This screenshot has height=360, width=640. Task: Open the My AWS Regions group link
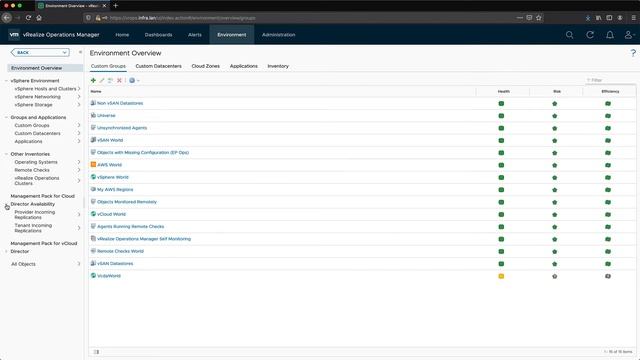[115, 190]
